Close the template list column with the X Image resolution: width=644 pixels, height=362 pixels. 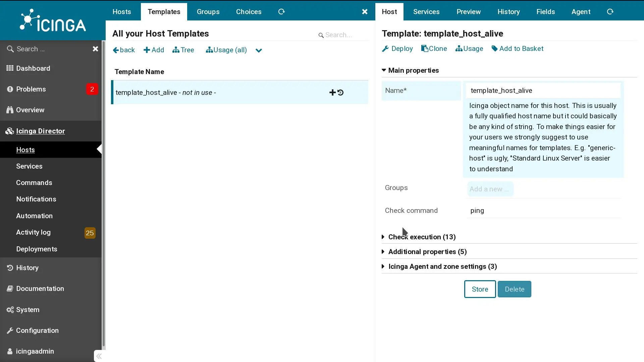pos(365,12)
